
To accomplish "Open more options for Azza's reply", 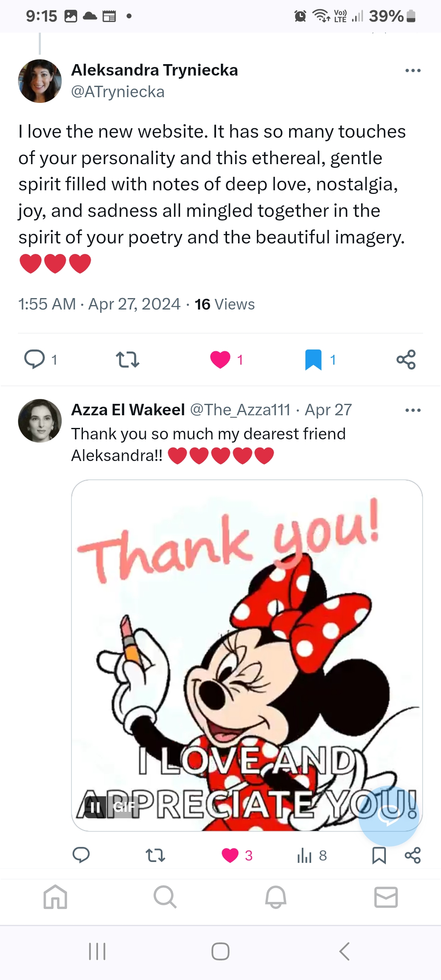I will coord(413,410).
